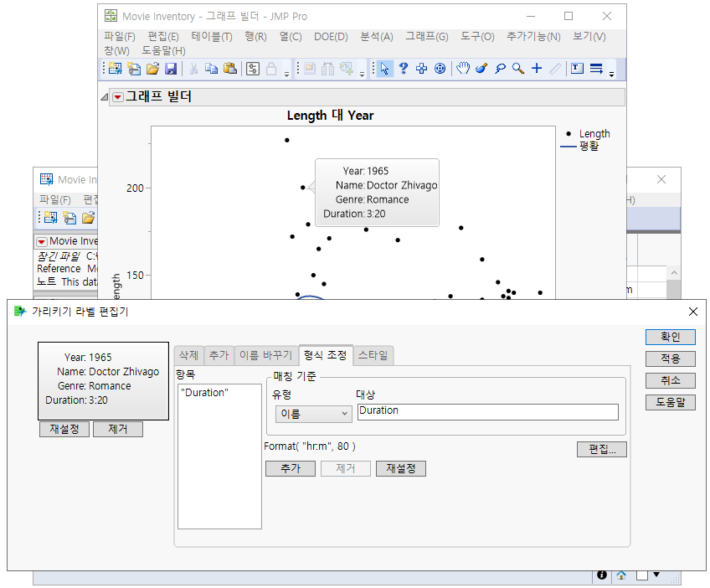Click 편집... button next to Format
Screen dimensions: 710x588
coord(602,450)
